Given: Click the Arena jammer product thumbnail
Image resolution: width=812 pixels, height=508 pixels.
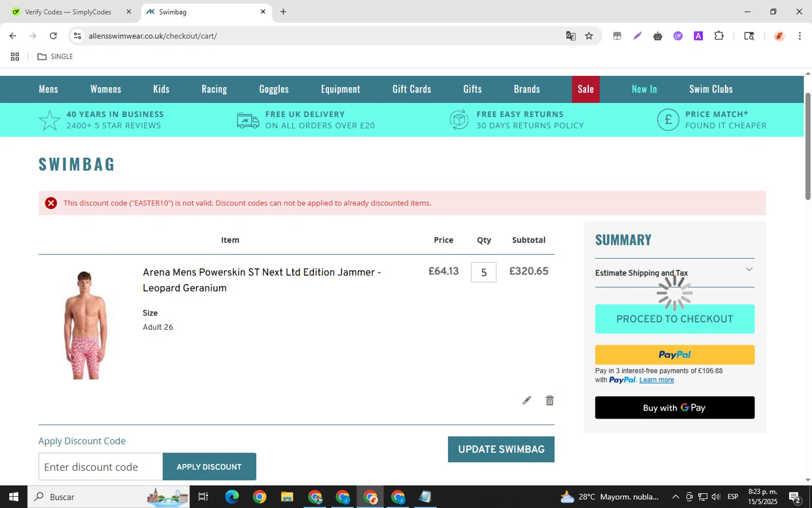Looking at the screenshot, I should tap(85, 325).
